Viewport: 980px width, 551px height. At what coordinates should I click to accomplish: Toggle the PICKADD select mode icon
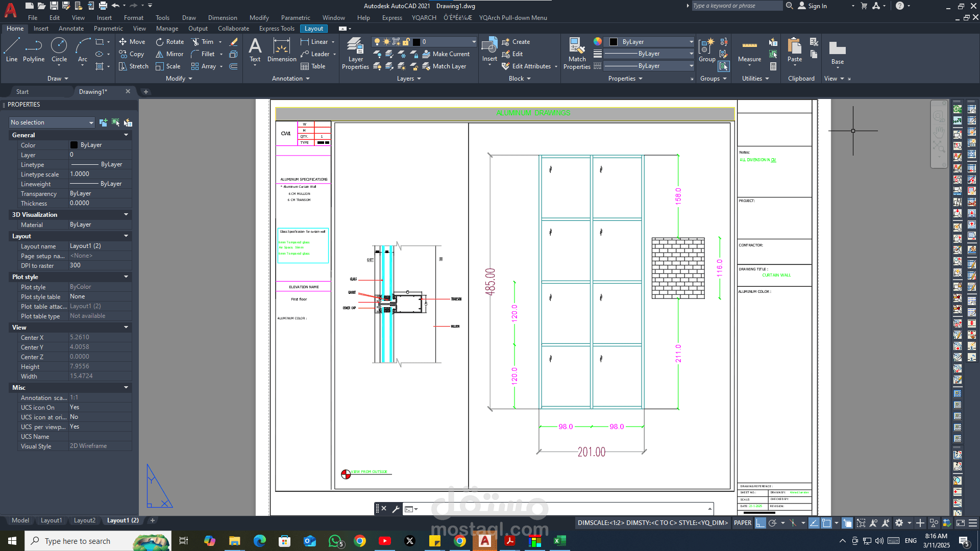[104, 122]
